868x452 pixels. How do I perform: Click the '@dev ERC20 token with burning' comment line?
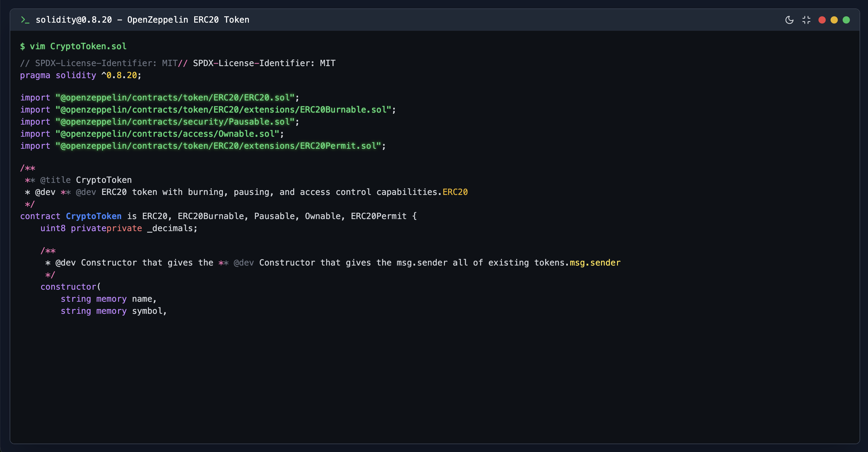(x=246, y=192)
